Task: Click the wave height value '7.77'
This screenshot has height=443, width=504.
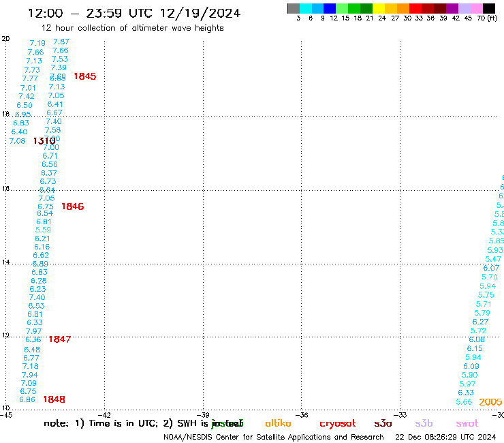Action: [30, 78]
